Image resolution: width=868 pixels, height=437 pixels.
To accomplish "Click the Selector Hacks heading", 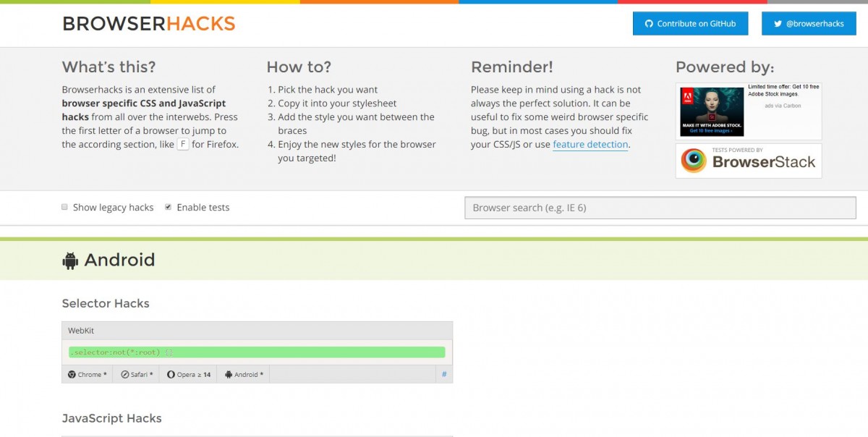I will [x=106, y=303].
